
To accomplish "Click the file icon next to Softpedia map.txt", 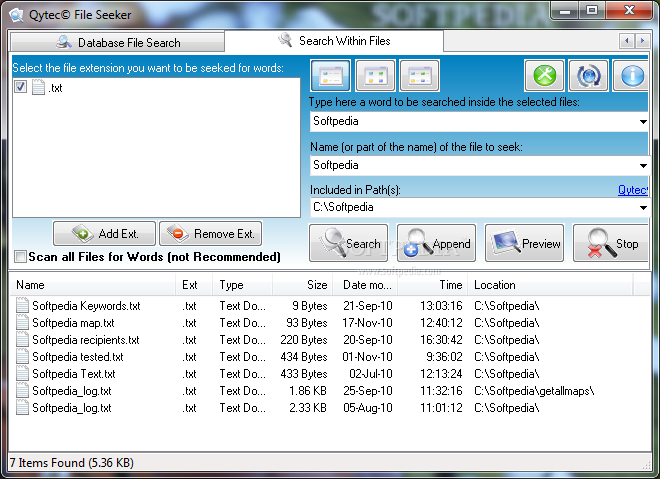I will (x=22, y=322).
